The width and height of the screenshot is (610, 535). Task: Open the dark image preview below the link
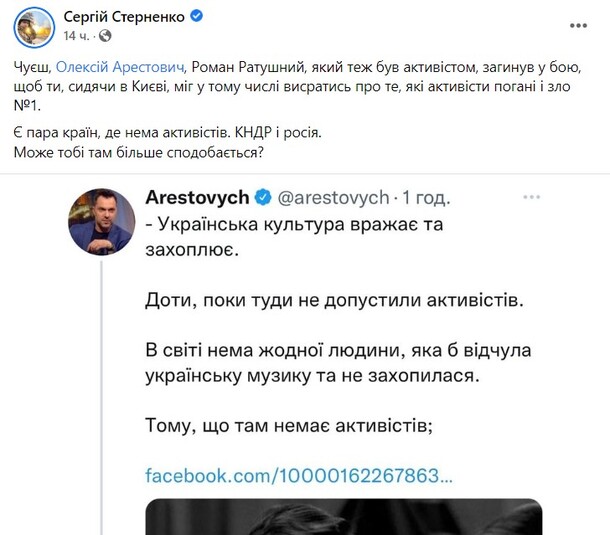coord(343,516)
